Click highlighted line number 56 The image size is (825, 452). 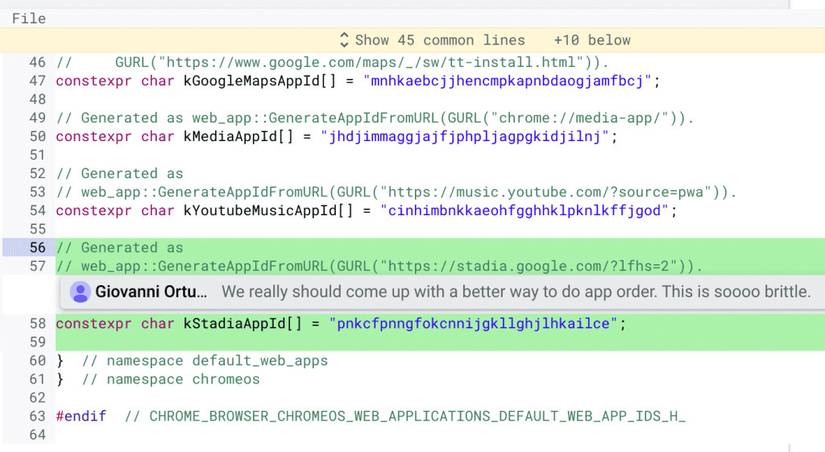pos(37,248)
